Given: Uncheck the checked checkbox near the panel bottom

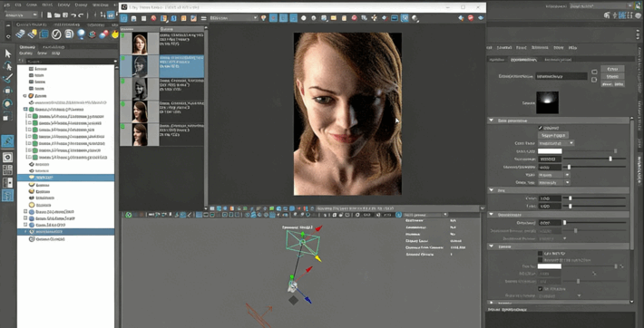Looking at the screenshot, I should click(x=540, y=289).
